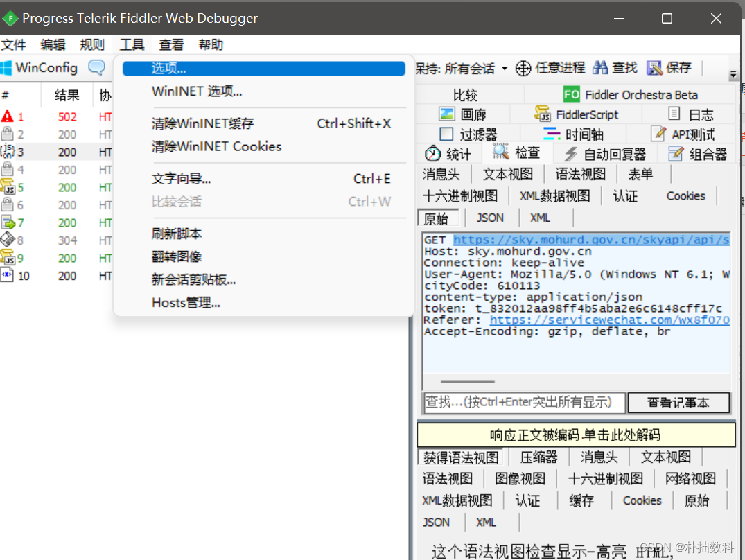Select the response Raw (原始) tab

(x=696, y=500)
